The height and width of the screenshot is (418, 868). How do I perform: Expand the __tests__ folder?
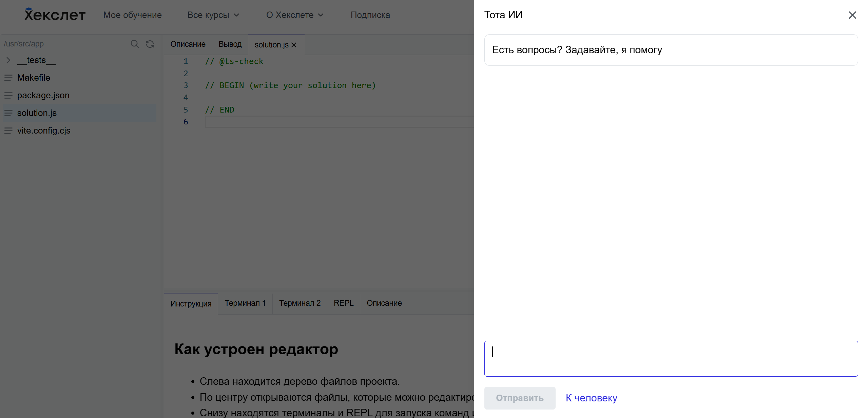[x=8, y=60]
